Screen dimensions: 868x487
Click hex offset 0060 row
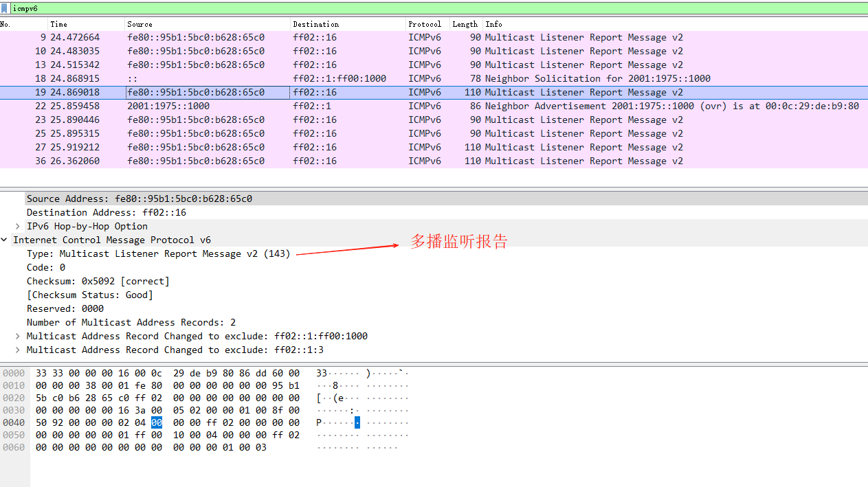[x=14, y=447]
